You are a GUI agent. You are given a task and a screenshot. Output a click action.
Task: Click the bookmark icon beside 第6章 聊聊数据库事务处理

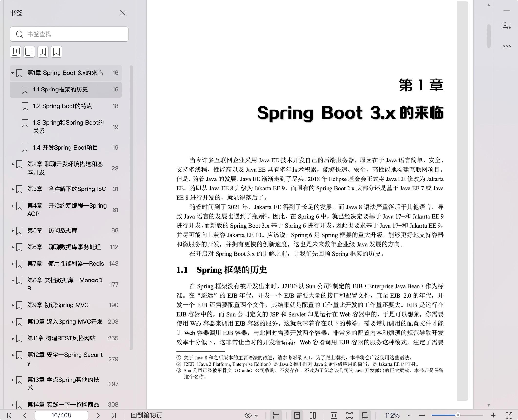click(19, 247)
